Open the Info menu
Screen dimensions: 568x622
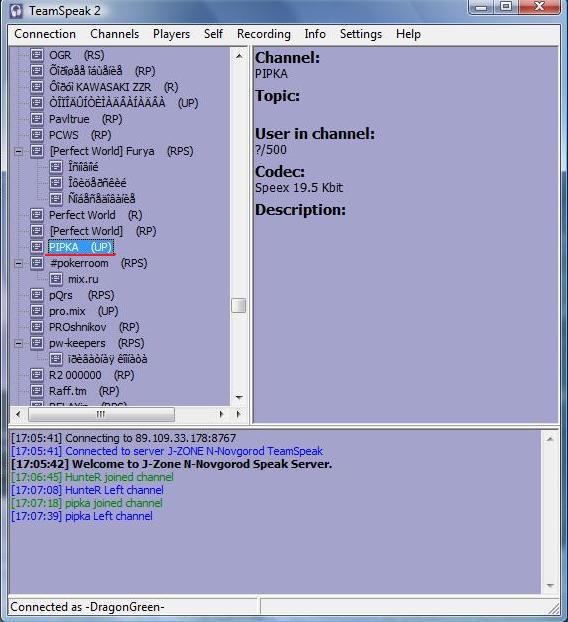(315, 34)
